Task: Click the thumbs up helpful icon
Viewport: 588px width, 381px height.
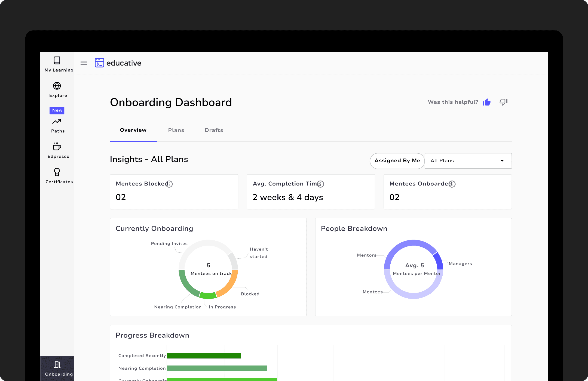Action: [x=486, y=102]
